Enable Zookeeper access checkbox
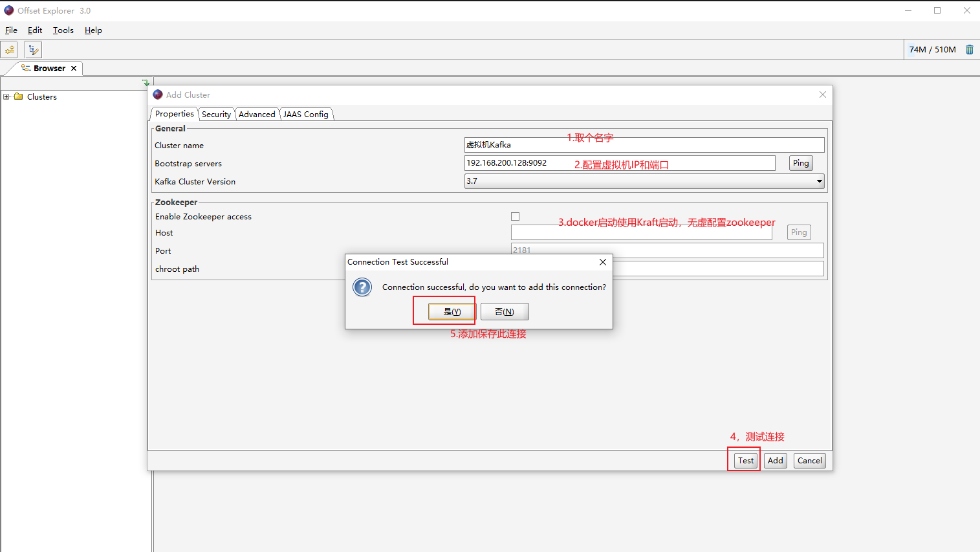This screenshot has height=552, width=980. (x=516, y=217)
